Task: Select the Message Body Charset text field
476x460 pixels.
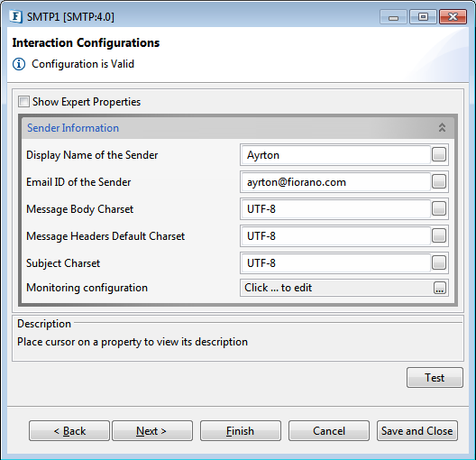Action: tap(335, 209)
